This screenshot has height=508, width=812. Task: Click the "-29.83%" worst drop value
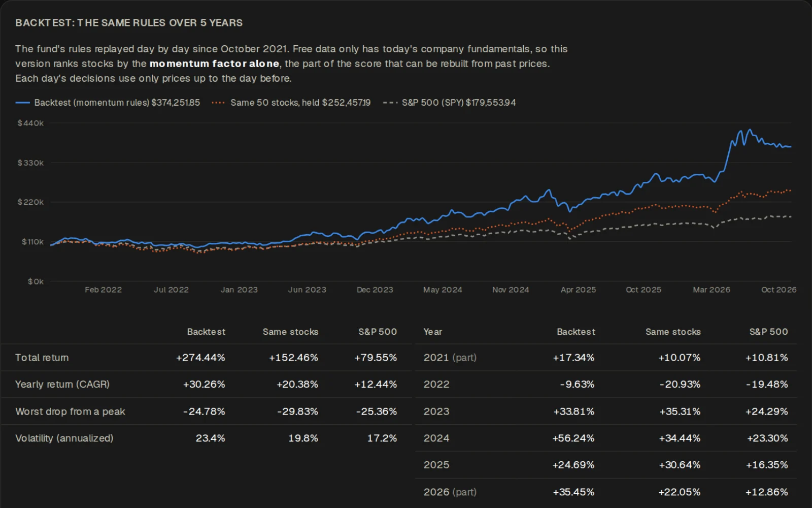(297, 411)
